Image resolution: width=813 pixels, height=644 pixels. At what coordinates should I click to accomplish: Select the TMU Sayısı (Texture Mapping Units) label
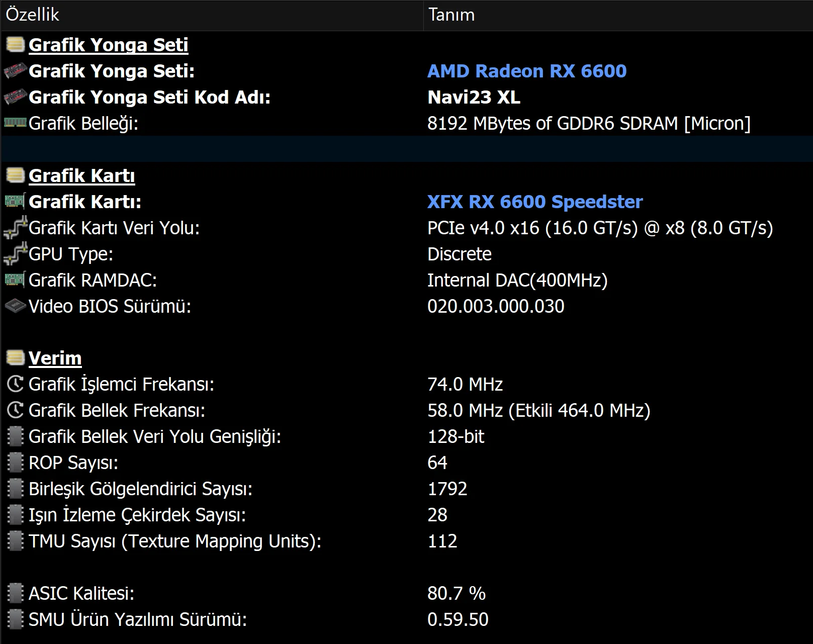(175, 541)
